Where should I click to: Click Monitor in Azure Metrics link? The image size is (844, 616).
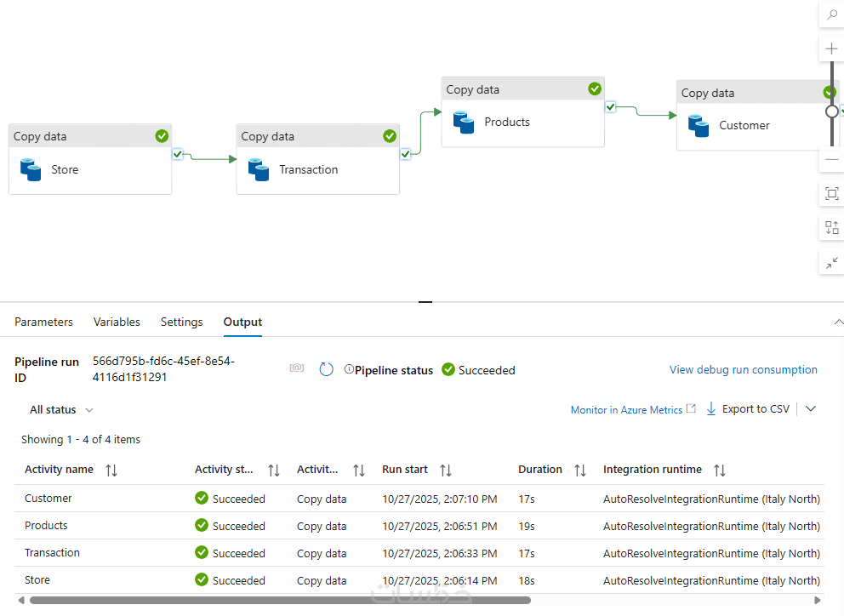[626, 410]
